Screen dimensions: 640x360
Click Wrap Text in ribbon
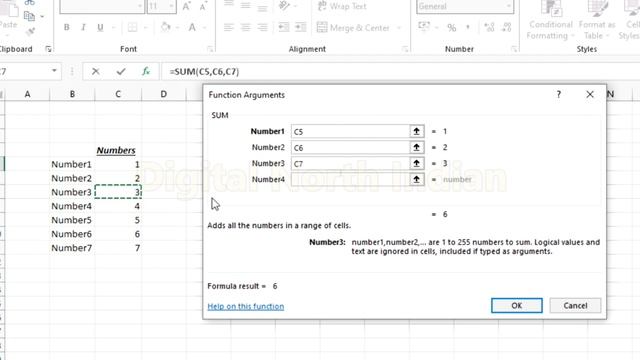tap(342, 6)
